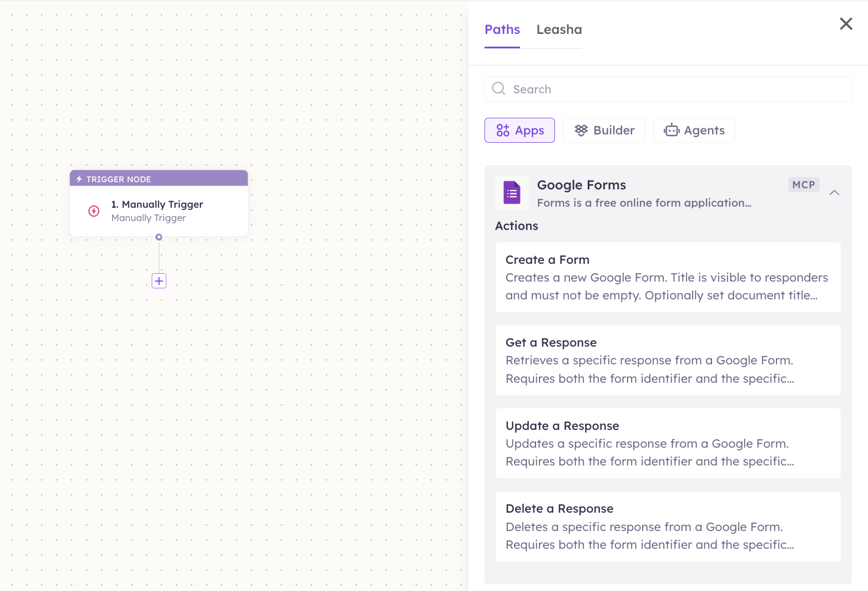Switch to the Paths tab
Screen dimensions: 868x591
[x=502, y=29]
